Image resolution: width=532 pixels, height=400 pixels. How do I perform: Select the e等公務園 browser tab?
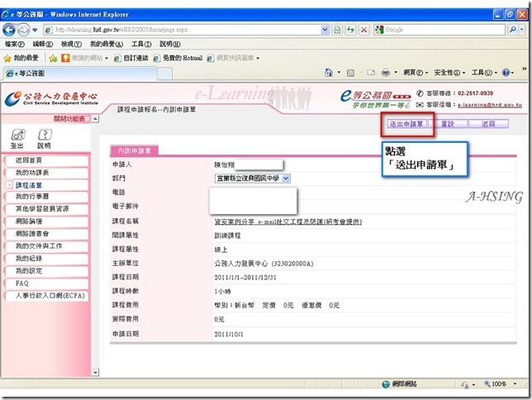click(x=80, y=74)
